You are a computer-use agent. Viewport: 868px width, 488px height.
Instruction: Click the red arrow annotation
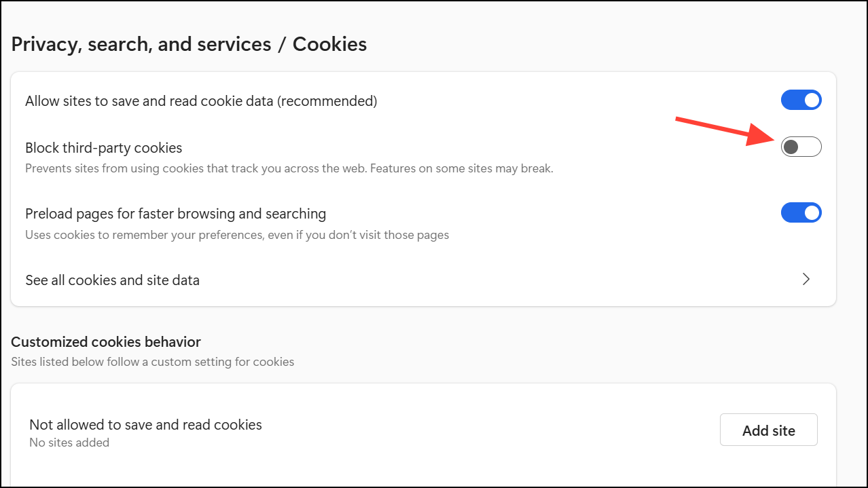coord(720,130)
